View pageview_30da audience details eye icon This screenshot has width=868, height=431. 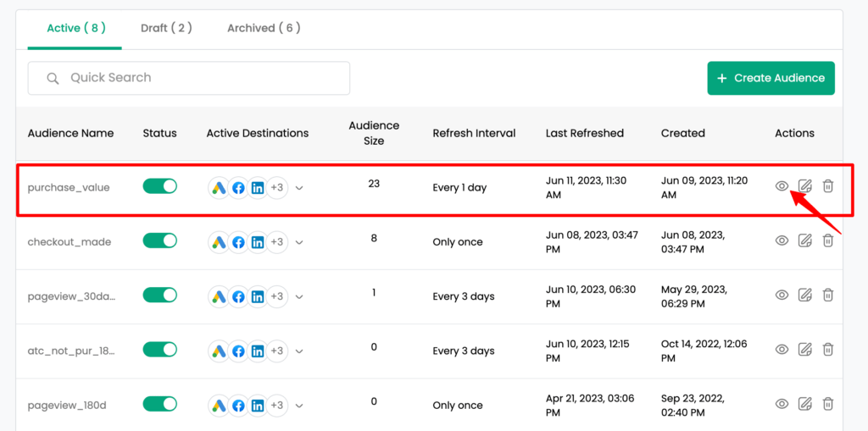point(781,295)
